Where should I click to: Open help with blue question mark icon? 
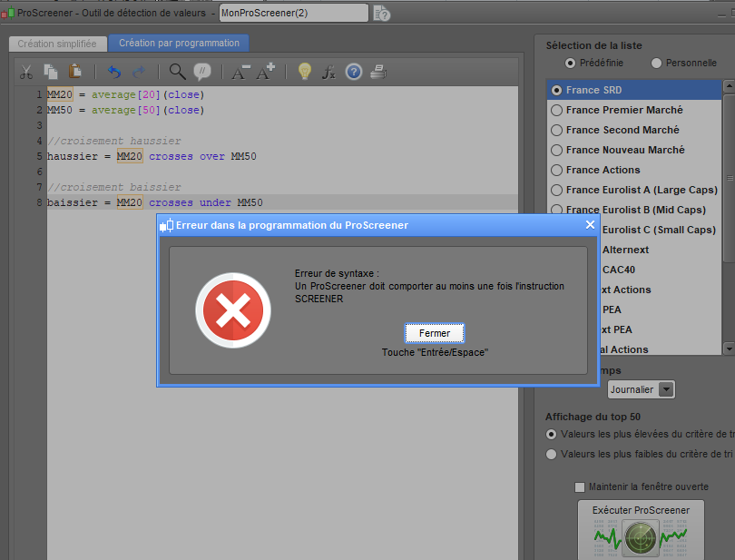354,72
